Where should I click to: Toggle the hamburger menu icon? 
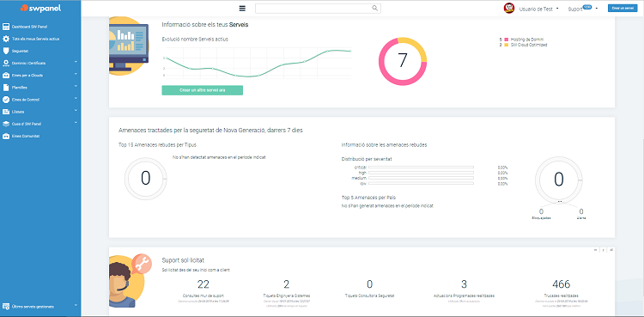coord(242,9)
